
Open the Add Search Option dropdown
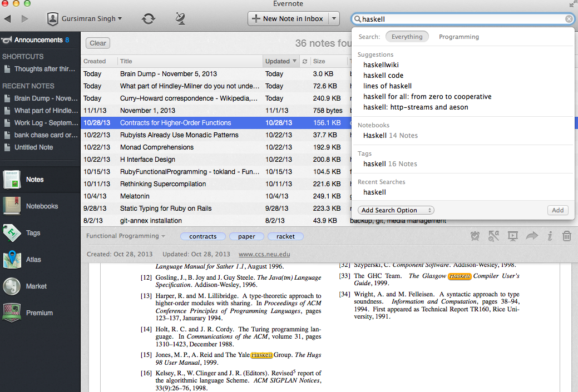396,210
